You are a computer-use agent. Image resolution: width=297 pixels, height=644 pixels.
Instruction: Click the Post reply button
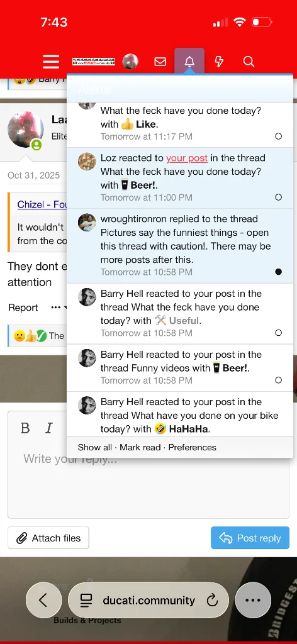click(x=250, y=538)
